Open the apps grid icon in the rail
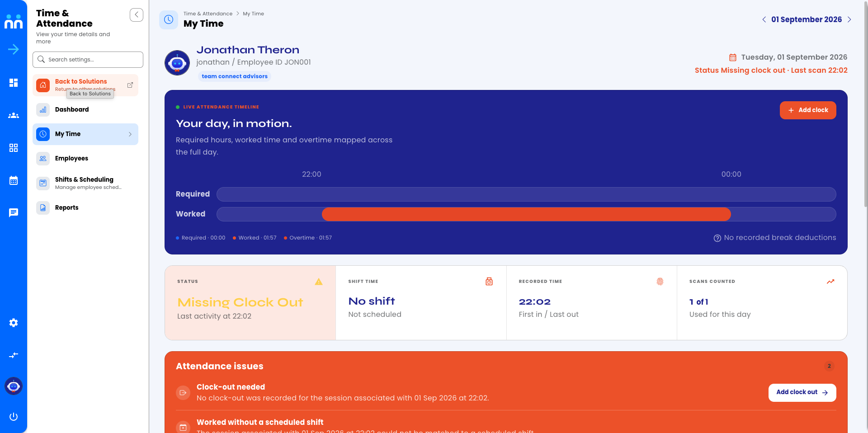Screen dimensions: 868x433 14,148
